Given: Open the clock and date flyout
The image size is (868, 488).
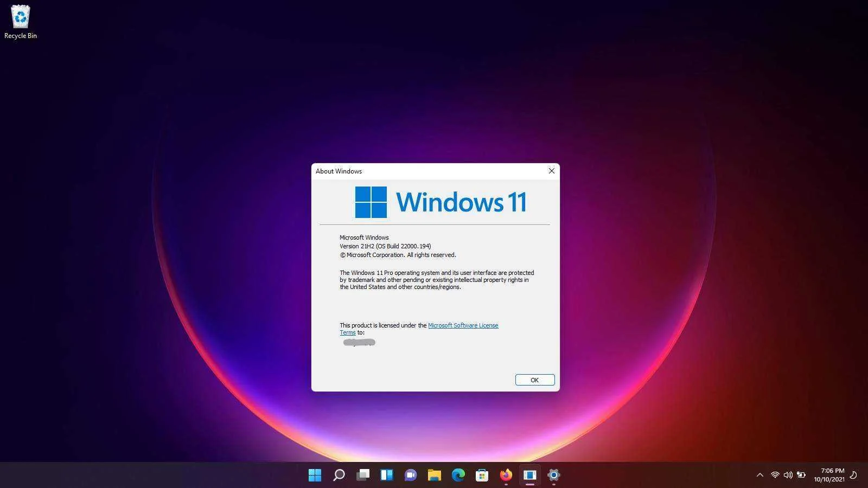Looking at the screenshot, I should click(829, 475).
